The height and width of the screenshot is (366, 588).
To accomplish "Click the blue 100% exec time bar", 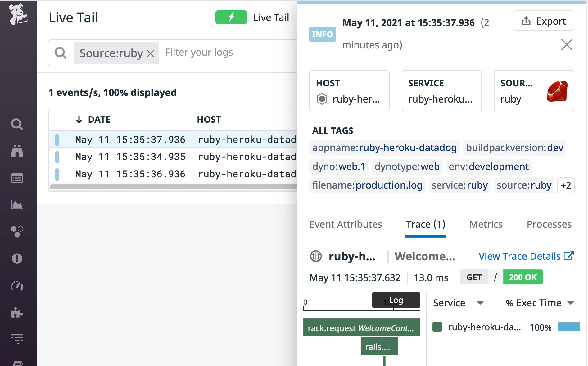I will tap(569, 327).
